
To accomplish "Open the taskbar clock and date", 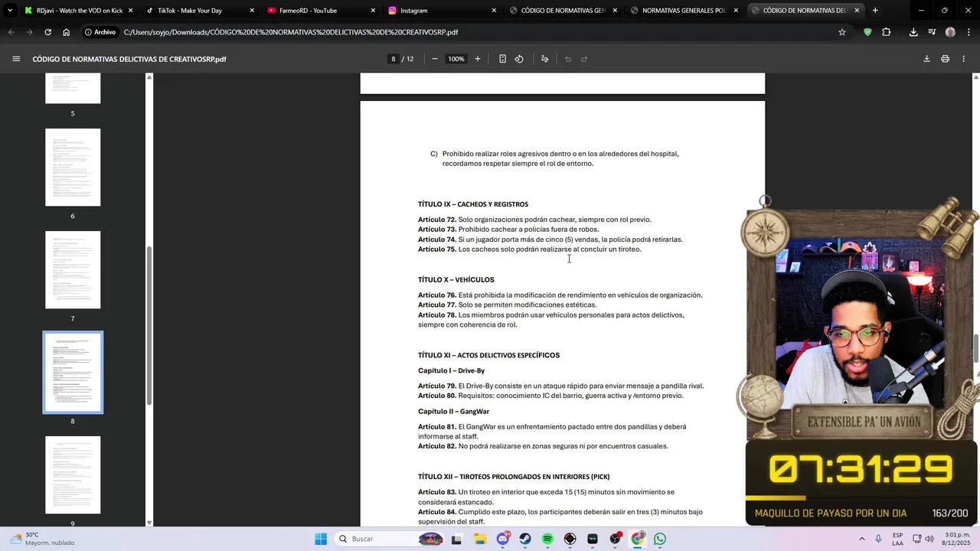I will pos(958,539).
